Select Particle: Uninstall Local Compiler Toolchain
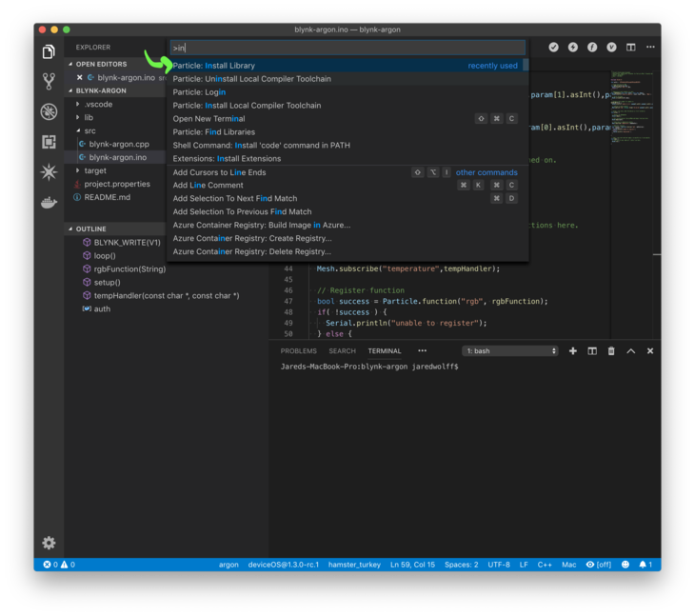 pos(346,79)
